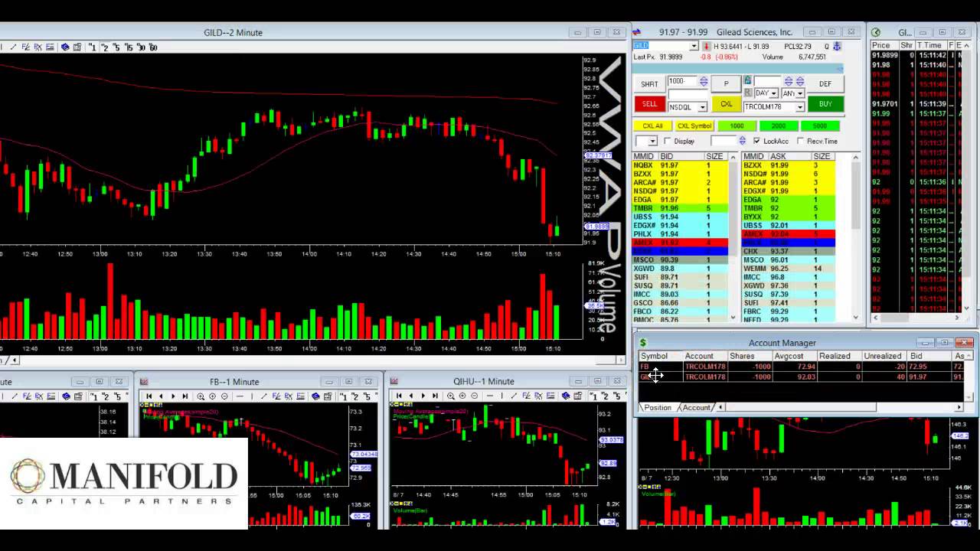Click the T.Time column header

tap(932, 45)
